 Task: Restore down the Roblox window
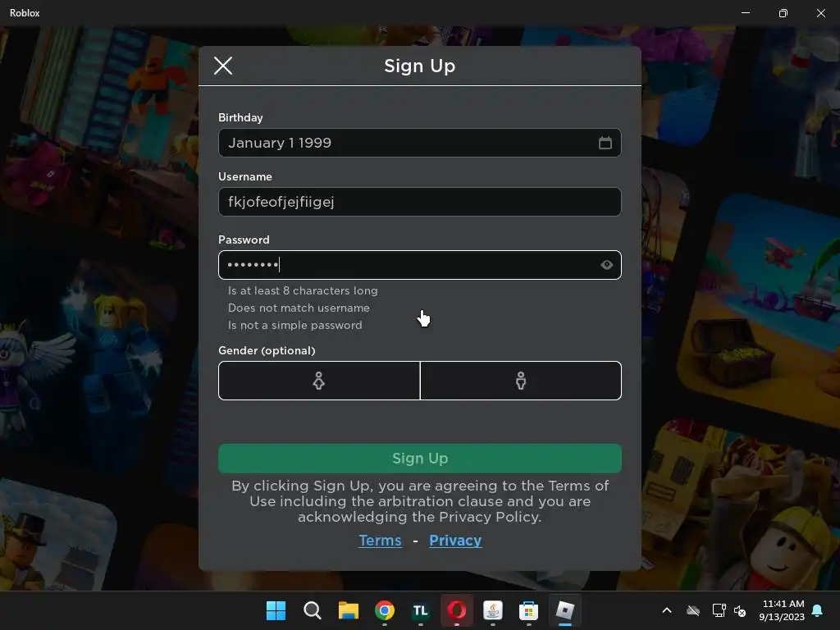click(783, 13)
